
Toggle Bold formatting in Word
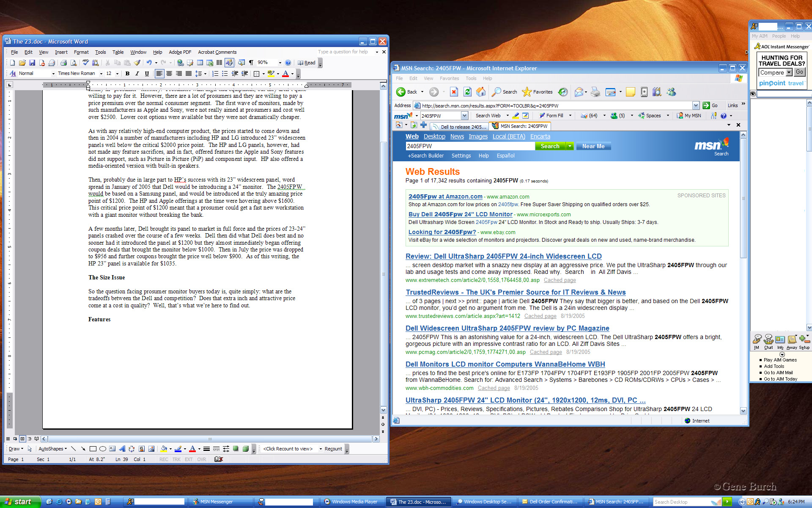pyautogui.click(x=127, y=74)
